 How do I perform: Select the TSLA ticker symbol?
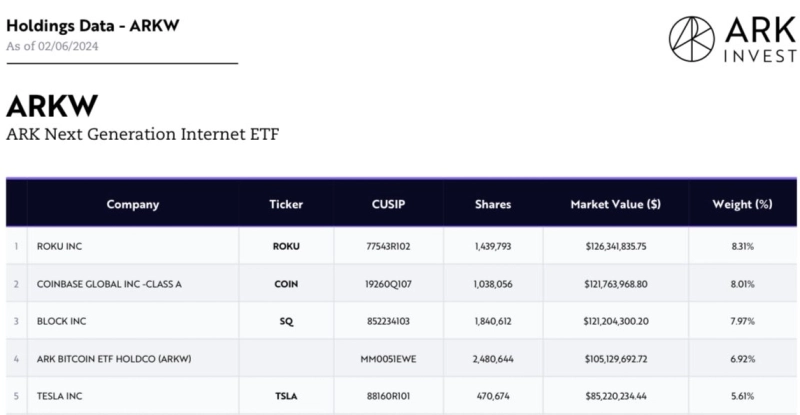286,396
